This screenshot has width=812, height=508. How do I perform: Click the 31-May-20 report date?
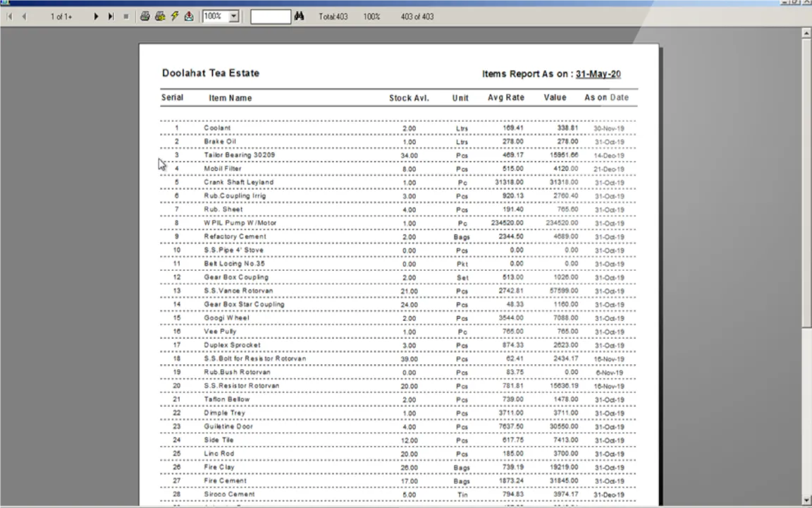598,74
